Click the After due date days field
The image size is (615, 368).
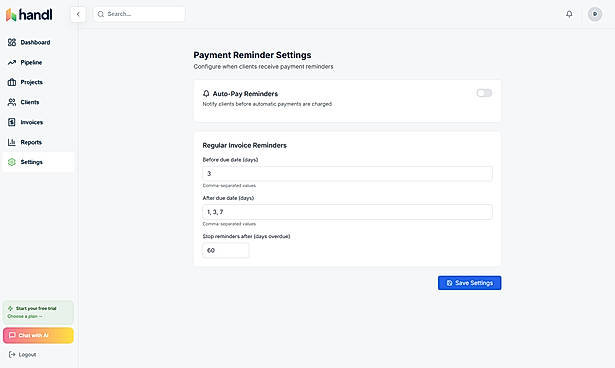pos(347,212)
